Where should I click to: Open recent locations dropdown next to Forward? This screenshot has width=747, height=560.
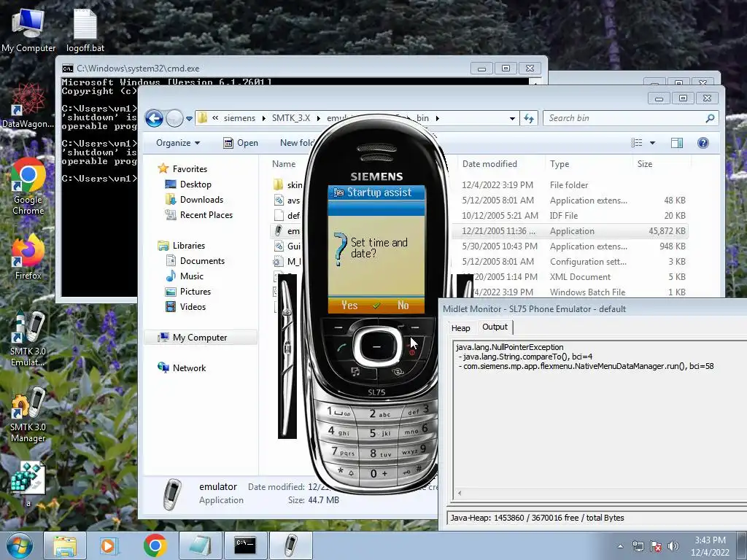click(x=189, y=119)
